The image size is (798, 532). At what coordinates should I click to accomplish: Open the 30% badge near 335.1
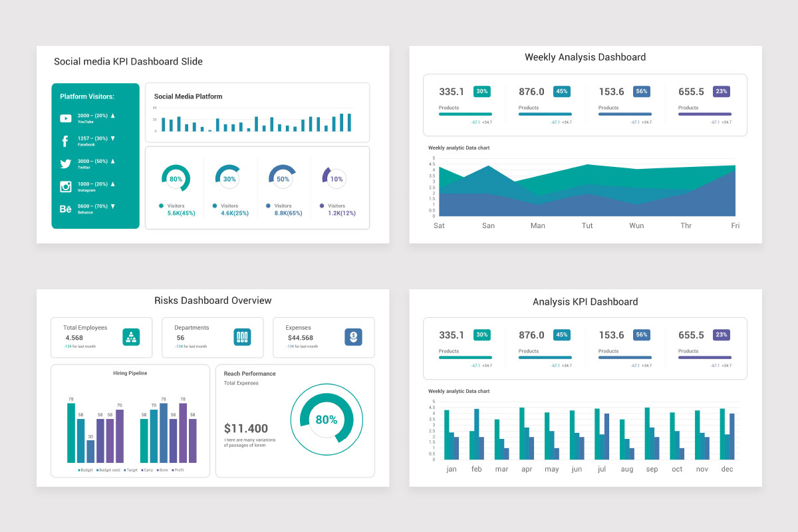click(481, 91)
